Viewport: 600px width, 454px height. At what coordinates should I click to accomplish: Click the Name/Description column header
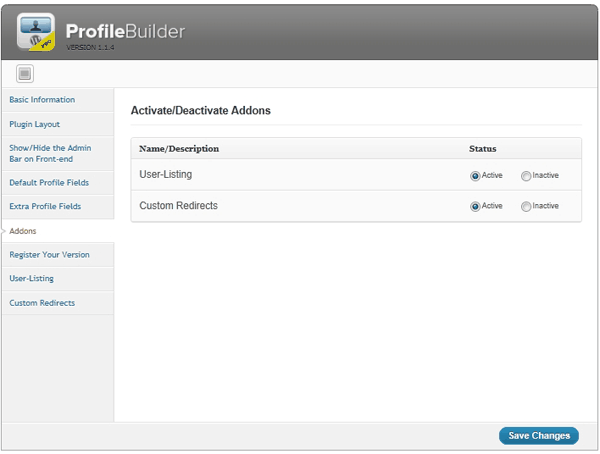[179, 149]
